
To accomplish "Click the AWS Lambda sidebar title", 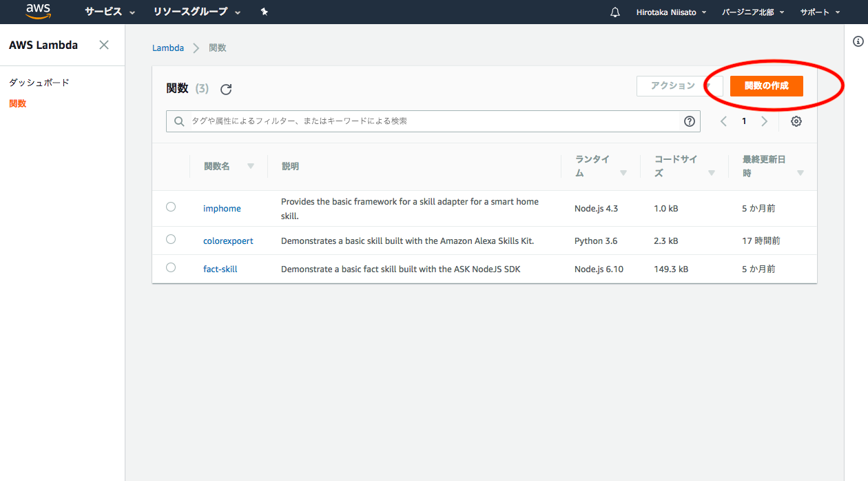I will [43, 45].
